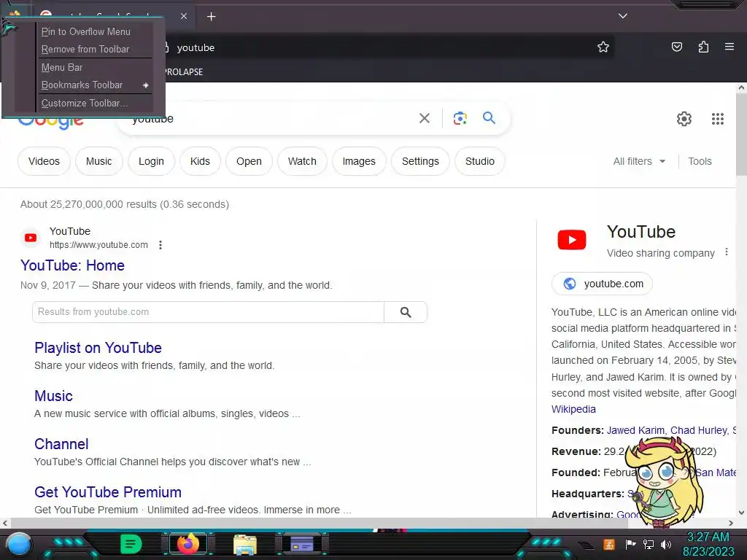Click vertical page scrollbar thumb
This screenshot has width=747, height=560.
[741, 135]
